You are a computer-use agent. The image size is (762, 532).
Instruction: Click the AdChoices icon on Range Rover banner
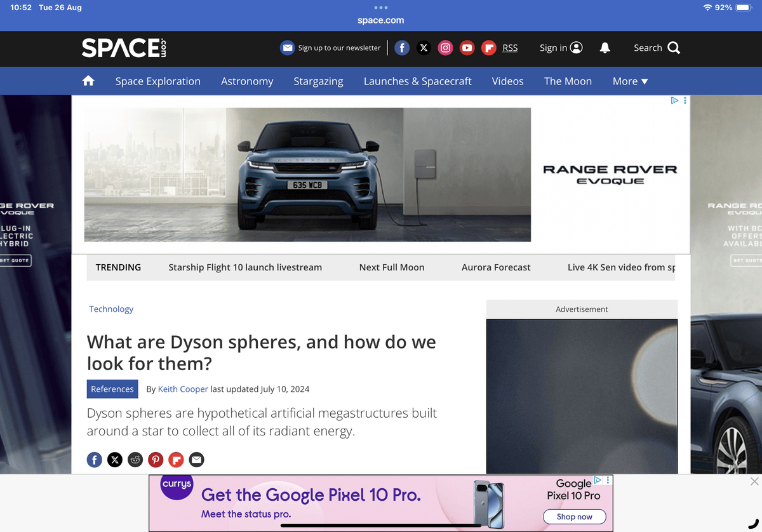coord(675,100)
